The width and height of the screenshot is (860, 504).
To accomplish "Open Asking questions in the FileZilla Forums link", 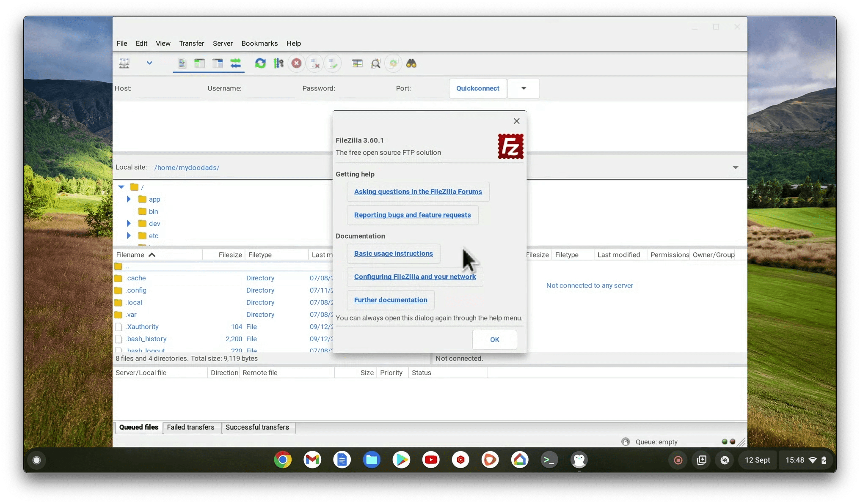I will pyautogui.click(x=418, y=192).
